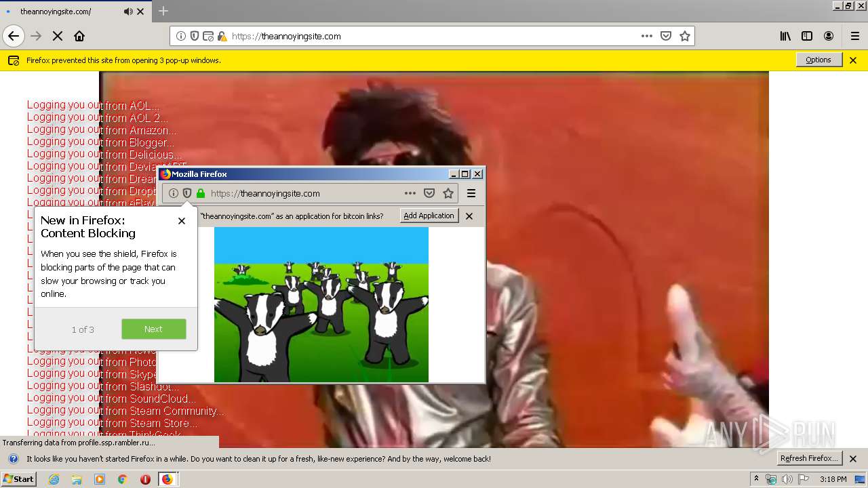The height and width of the screenshot is (488, 868).
Task: Close the Content Blocking tour popup
Action: click(x=181, y=221)
